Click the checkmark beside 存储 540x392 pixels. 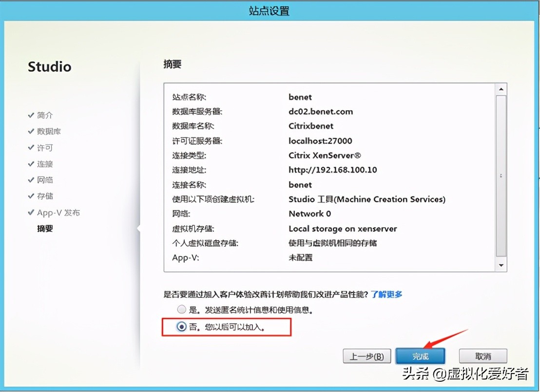31,196
